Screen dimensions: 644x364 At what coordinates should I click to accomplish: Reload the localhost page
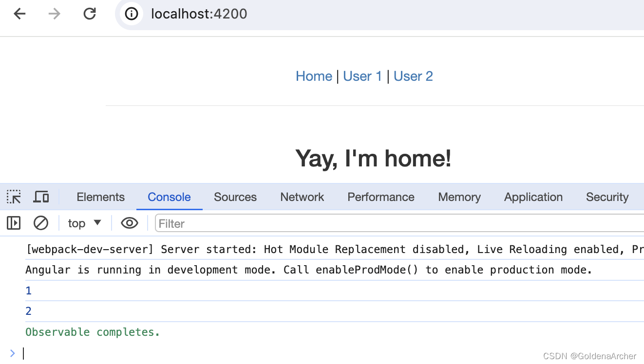click(x=90, y=14)
